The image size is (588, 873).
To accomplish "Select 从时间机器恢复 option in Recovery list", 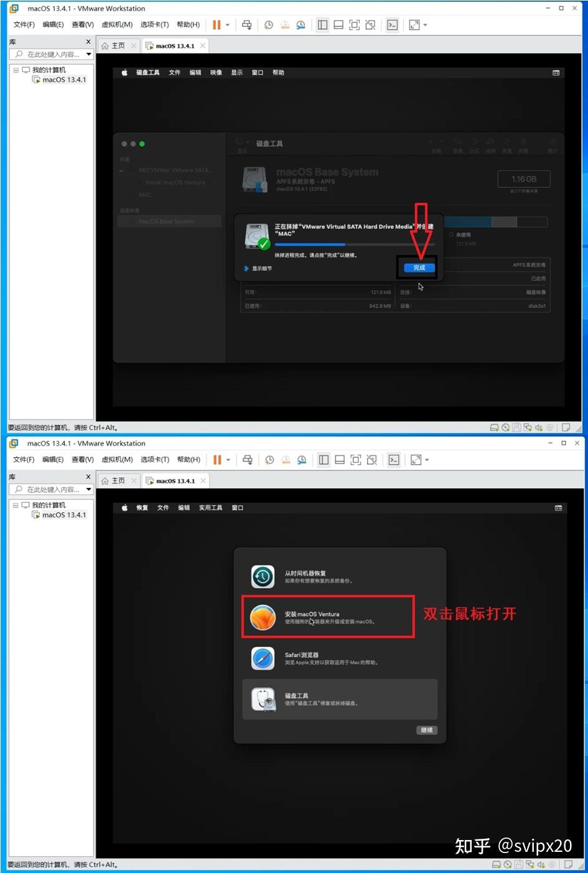I will [340, 577].
